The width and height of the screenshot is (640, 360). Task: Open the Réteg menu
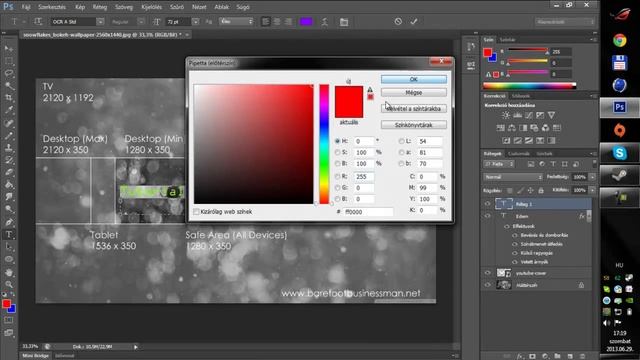100,7
